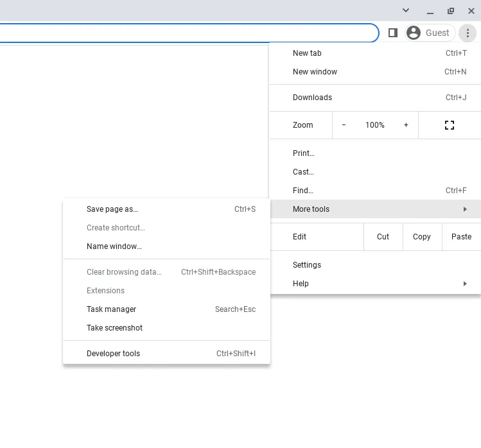Open Downloads from the menu
This screenshot has height=448, width=481.
coord(375,98)
